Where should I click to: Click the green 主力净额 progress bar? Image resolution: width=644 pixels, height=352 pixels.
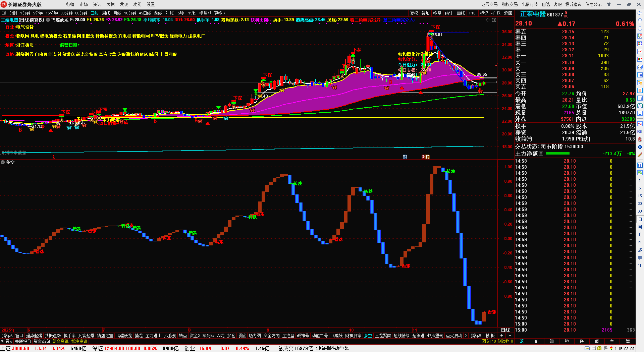coord(558,154)
